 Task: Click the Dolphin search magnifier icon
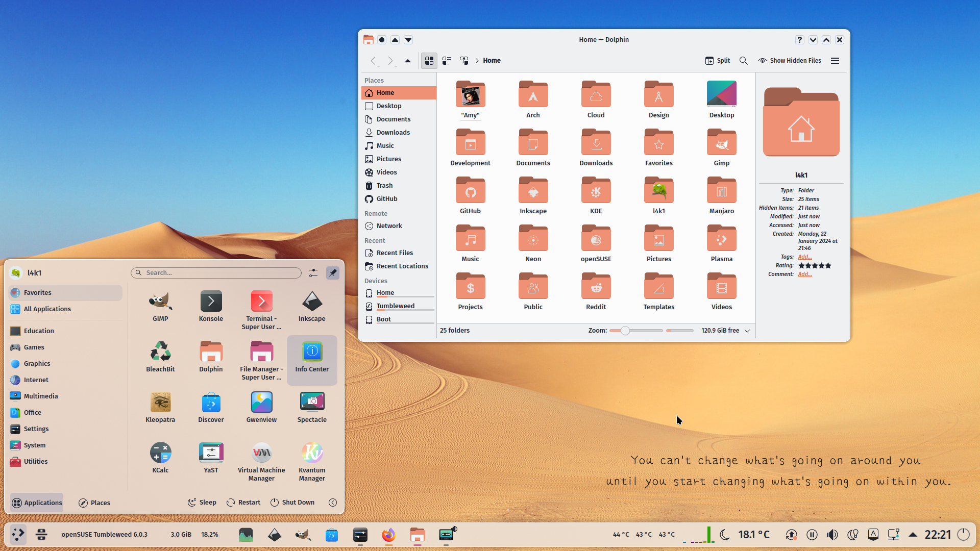(x=744, y=61)
